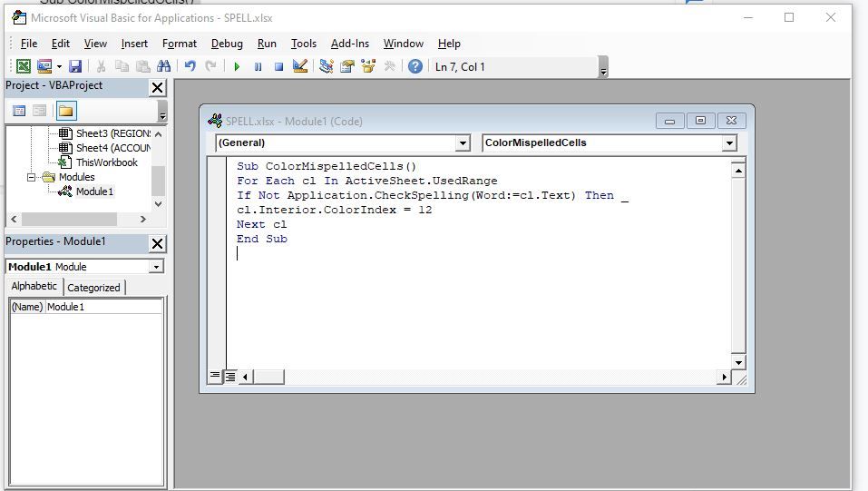
Task: Open the Window menu
Action: [x=404, y=44]
